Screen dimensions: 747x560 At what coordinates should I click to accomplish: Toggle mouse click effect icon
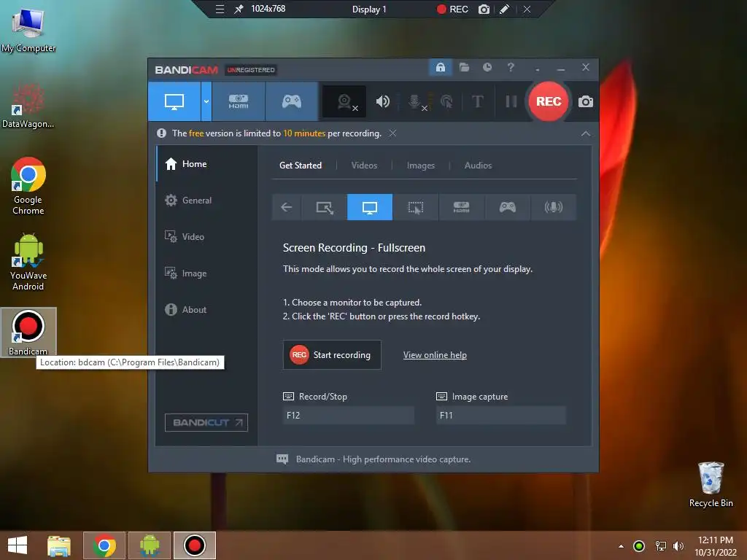point(447,101)
